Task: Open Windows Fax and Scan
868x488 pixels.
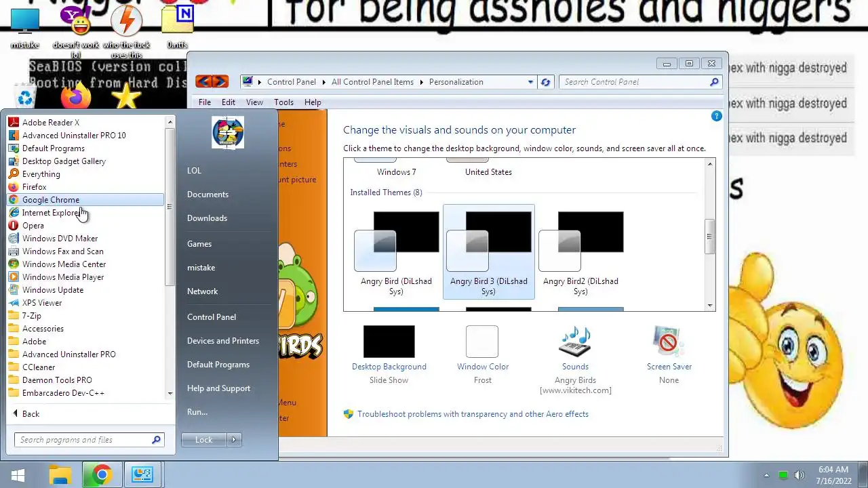Action: pyautogui.click(x=63, y=251)
